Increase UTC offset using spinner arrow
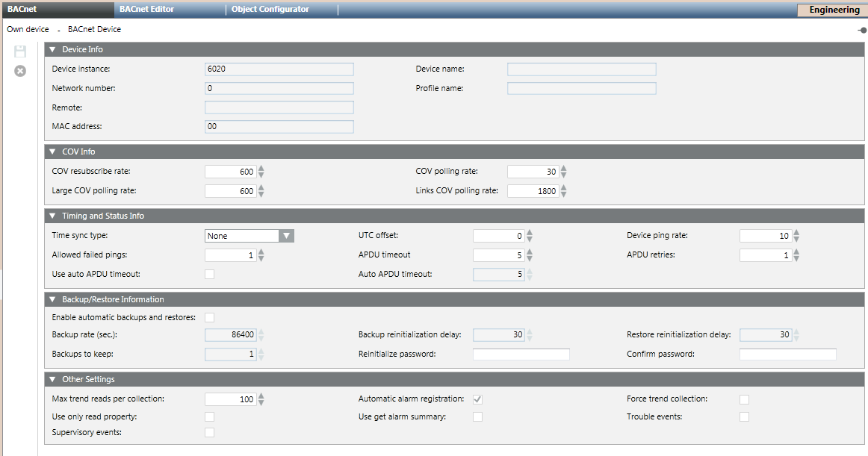This screenshot has width=868, height=456. coord(529,232)
